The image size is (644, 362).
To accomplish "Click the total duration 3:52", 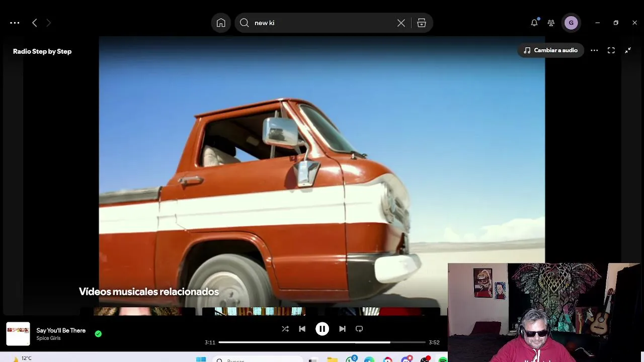I will click(x=434, y=342).
